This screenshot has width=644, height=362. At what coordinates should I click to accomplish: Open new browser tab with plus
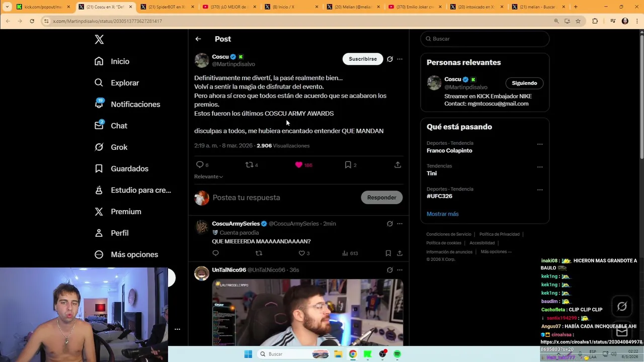(x=576, y=7)
